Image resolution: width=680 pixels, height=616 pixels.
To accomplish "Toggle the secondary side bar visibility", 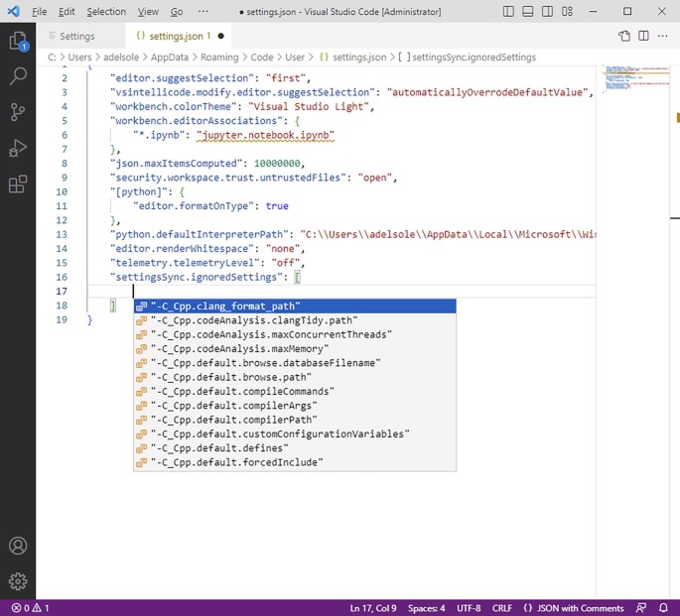I will pyautogui.click(x=549, y=12).
